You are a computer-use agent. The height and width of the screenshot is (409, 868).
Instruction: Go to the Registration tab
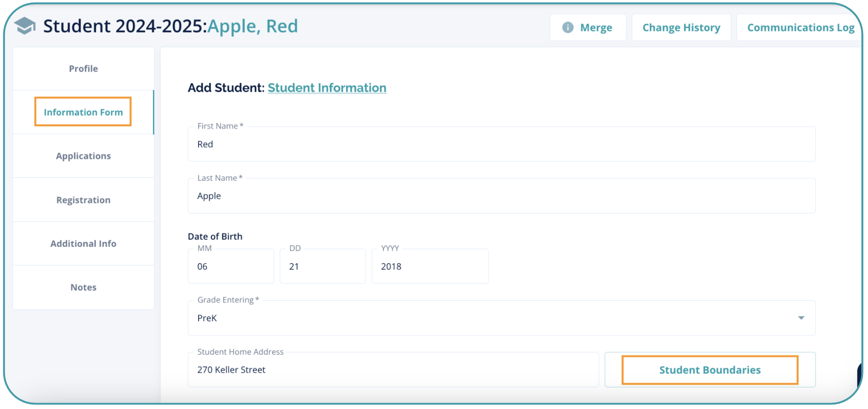click(x=84, y=200)
